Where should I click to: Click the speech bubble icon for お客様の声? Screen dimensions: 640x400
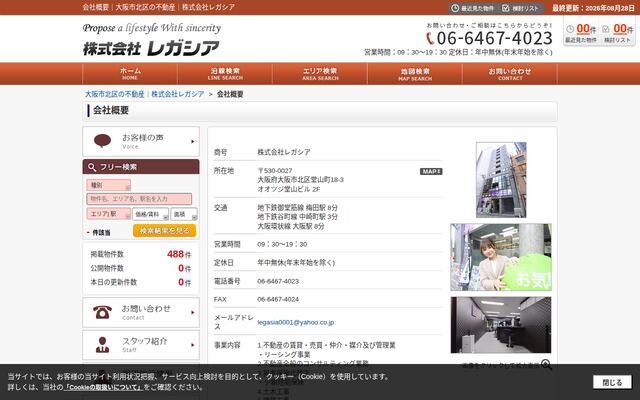[102, 141]
